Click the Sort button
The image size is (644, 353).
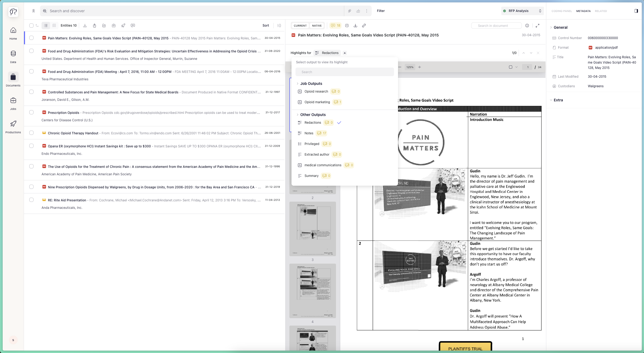265,26
